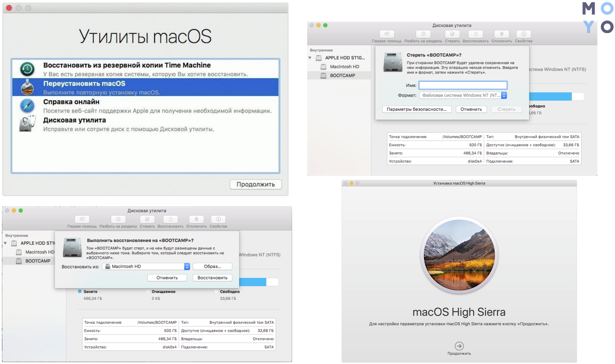Click Unmount icon in top Disk Utility toolbar

coord(502,34)
